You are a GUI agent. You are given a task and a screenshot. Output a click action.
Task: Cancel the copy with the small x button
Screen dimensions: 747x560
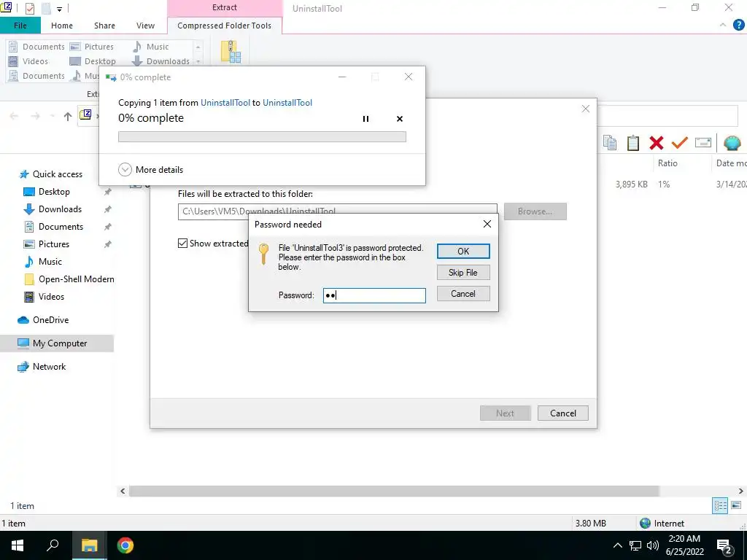pyautogui.click(x=400, y=119)
